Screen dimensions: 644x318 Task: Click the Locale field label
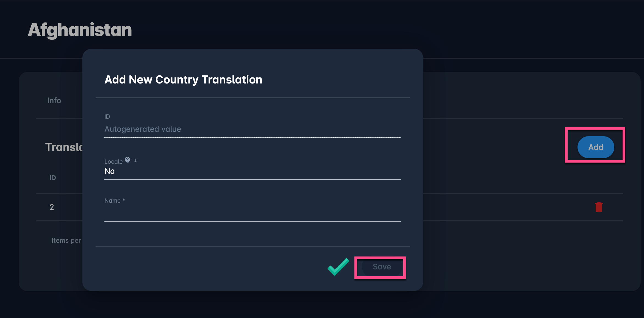[x=113, y=162]
